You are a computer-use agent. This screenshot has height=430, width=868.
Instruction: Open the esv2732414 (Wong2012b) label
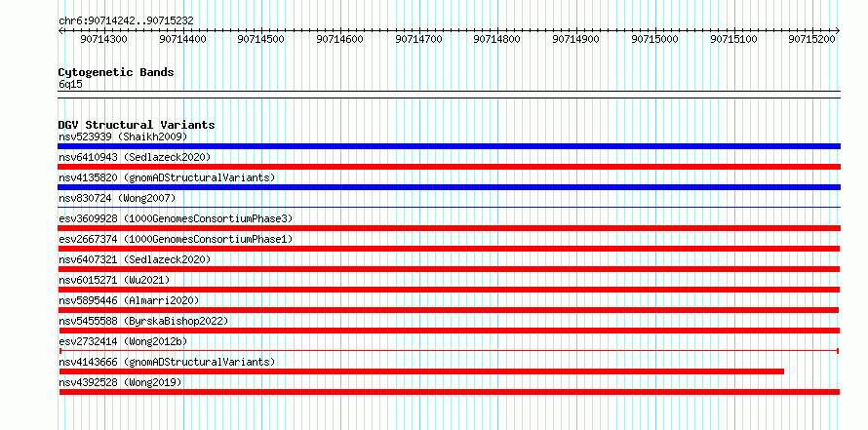click(x=123, y=341)
